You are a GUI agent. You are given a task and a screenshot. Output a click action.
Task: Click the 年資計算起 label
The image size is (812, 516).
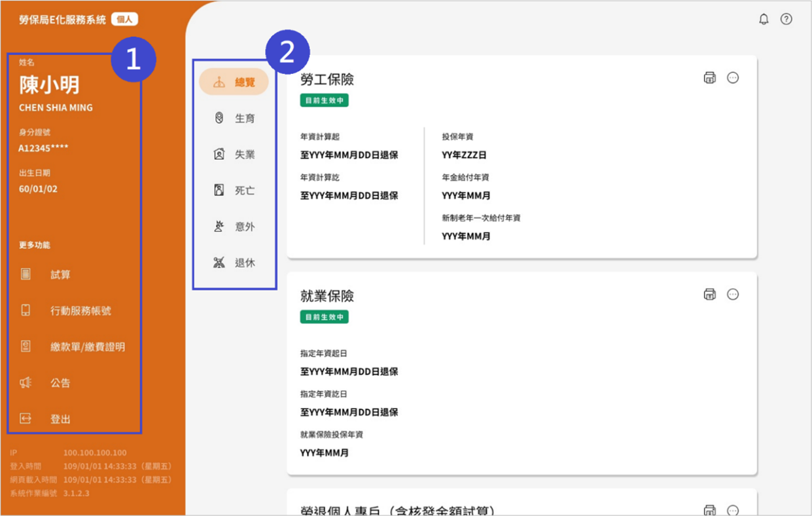point(320,137)
